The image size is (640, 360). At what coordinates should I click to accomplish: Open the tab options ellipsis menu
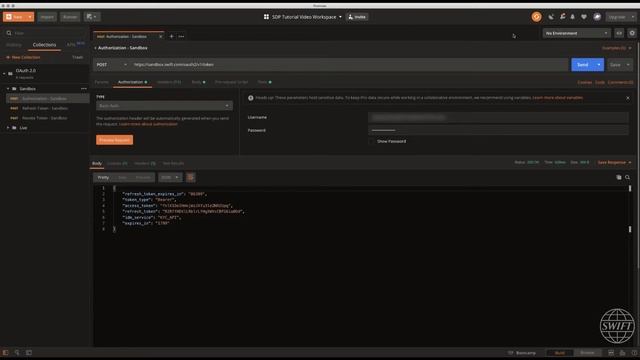pos(181,36)
